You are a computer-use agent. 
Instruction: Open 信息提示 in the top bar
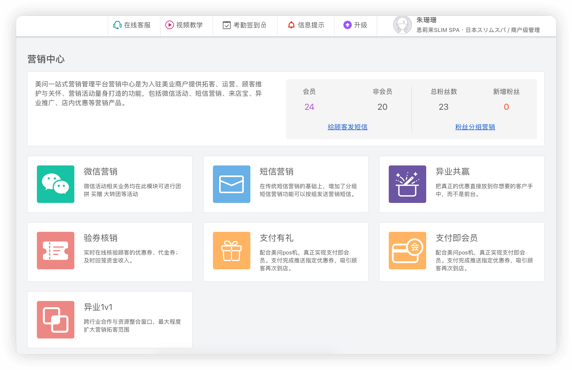[311, 25]
